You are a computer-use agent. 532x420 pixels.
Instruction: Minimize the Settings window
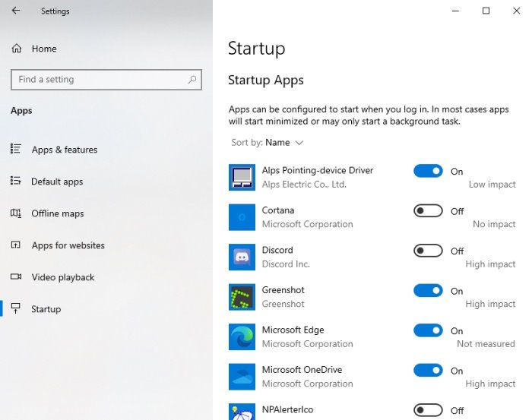[456, 11]
